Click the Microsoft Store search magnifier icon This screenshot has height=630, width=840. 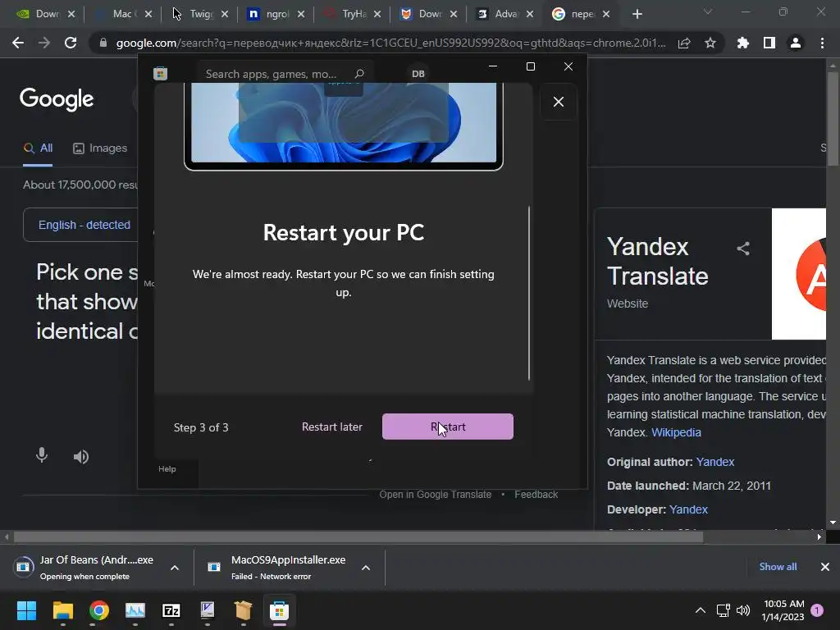click(x=359, y=73)
